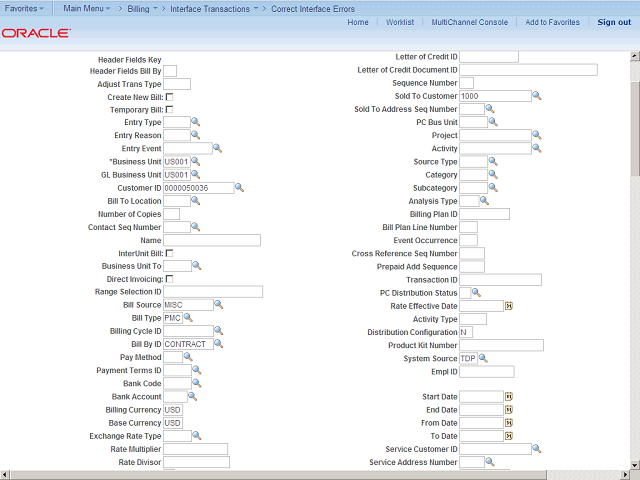Open MultiChannel Console link
The width and height of the screenshot is (640, 480).
(470, 22)
